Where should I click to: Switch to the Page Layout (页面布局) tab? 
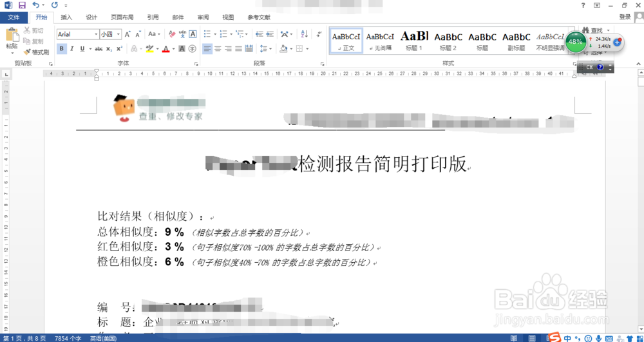click(122, 17)
